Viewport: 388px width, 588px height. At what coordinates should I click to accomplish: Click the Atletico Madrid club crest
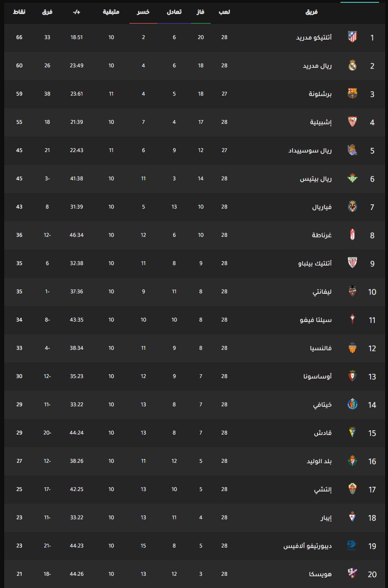(x=352, y=37)
